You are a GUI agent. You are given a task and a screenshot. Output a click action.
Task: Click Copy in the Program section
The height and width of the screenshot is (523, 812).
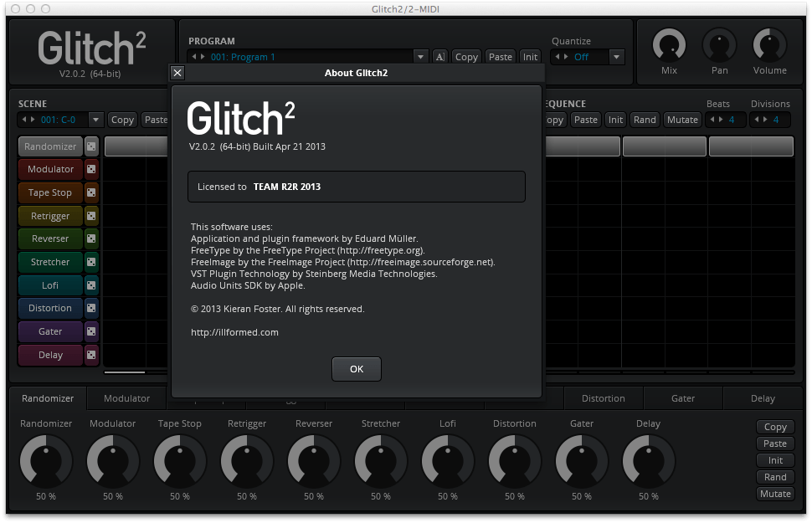[466, 57]
